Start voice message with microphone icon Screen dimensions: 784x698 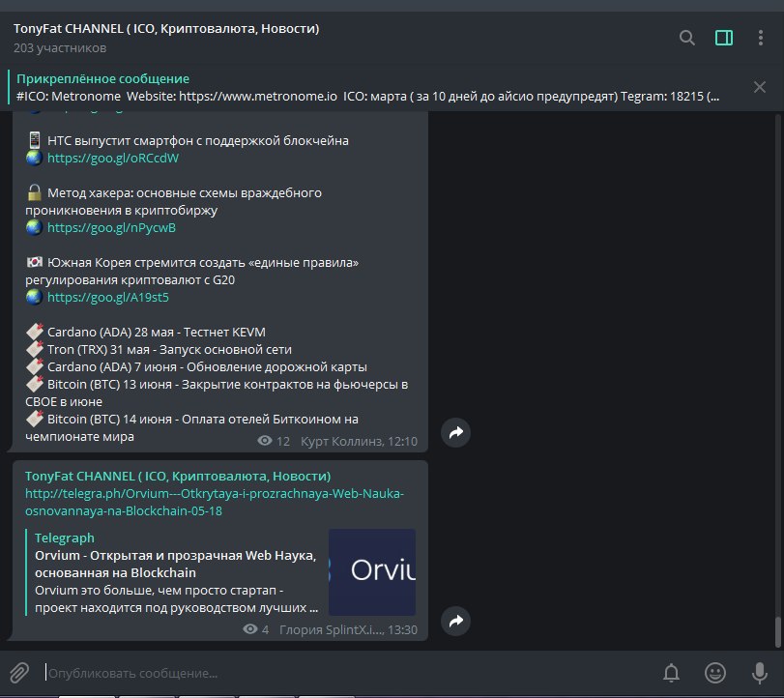[760, 673]
